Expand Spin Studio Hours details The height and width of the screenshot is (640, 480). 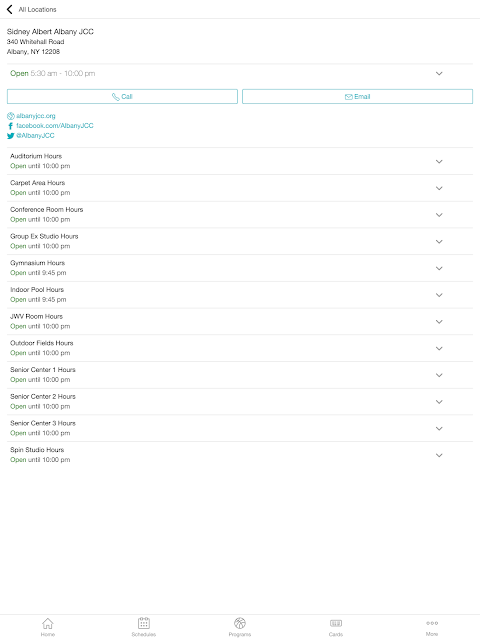point(240,455)
